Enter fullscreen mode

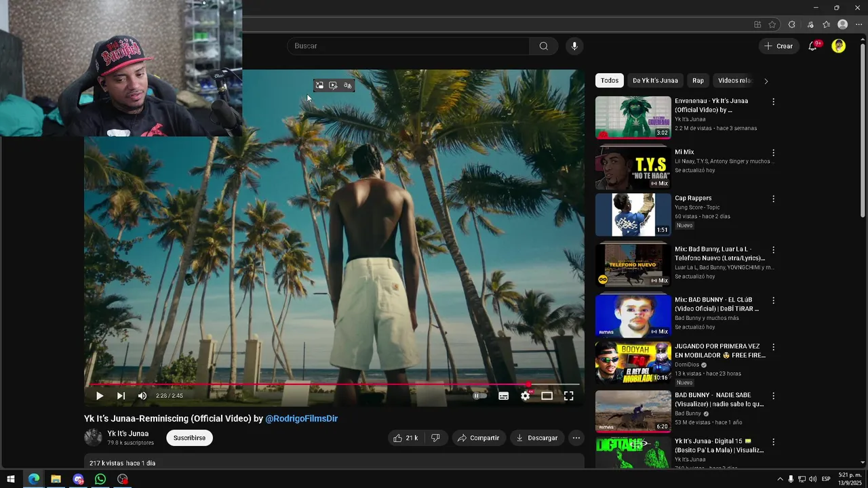click(568, 396)
